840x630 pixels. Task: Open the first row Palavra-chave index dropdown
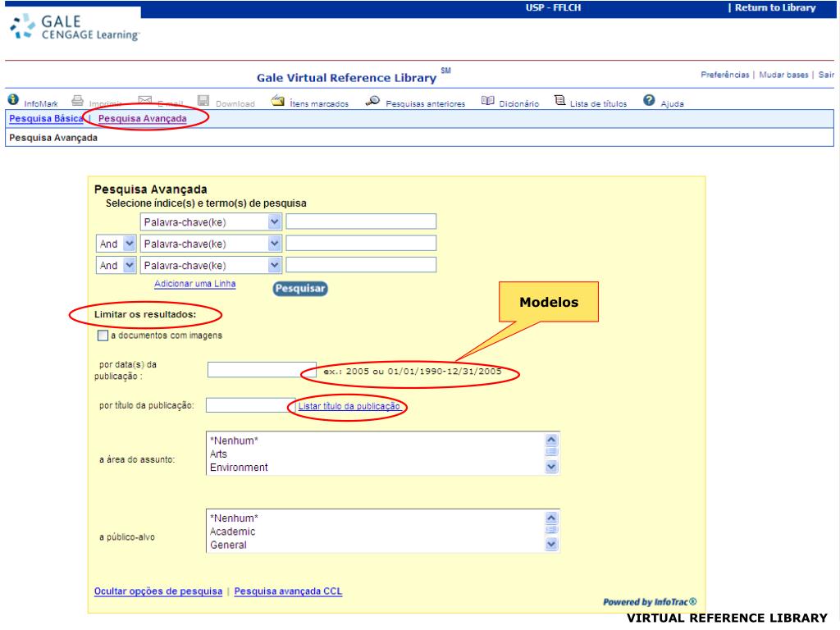[x=211, y=221]
